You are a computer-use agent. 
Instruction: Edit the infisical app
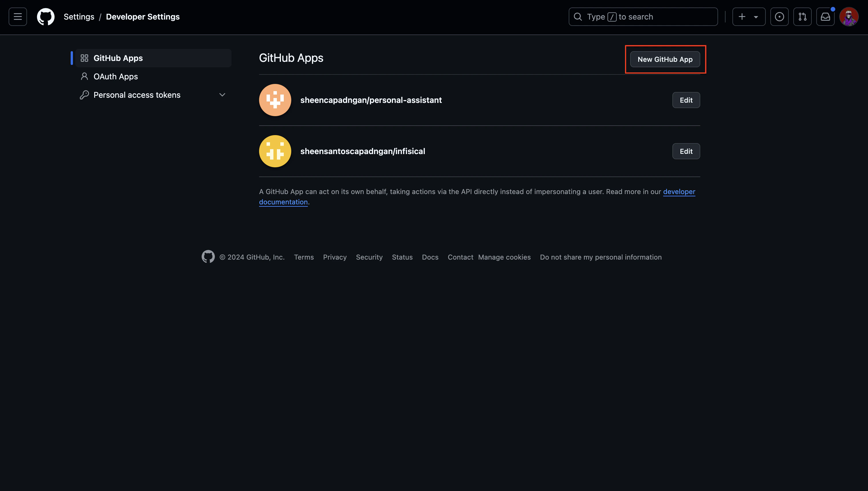pyautogui.click(x=686, y=151)
